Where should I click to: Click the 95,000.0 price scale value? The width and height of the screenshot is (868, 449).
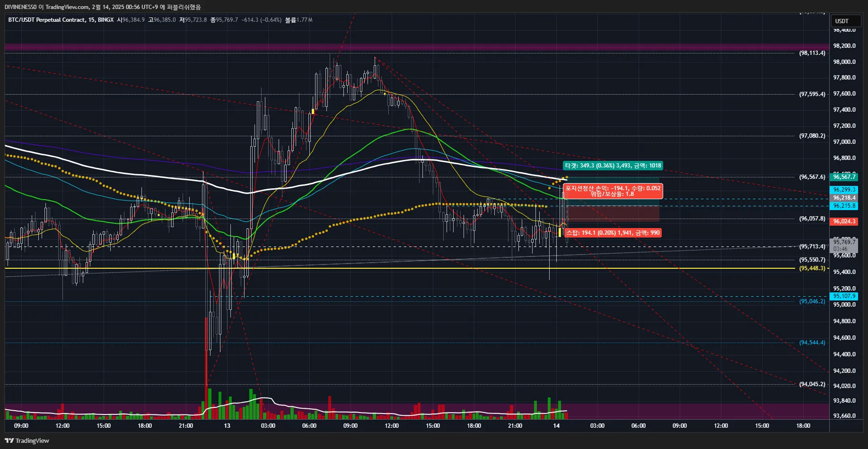coord(844,305)
